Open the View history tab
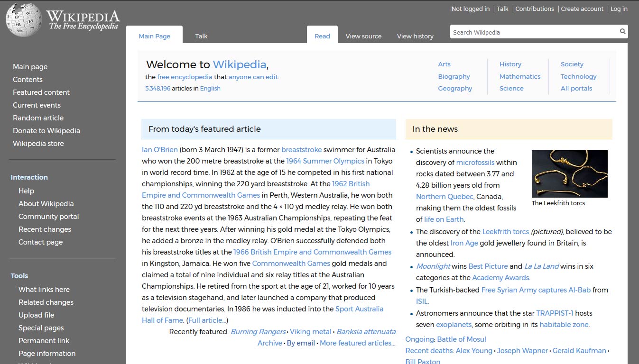This screenshot has width=639, height=364. (x=415, y=36)
